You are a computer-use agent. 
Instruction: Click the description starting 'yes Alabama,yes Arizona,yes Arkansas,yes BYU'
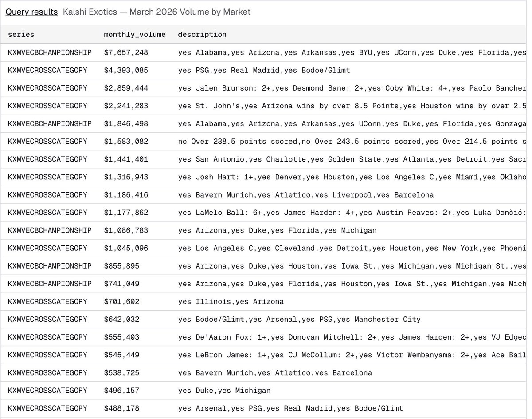(x=352, y=52)
